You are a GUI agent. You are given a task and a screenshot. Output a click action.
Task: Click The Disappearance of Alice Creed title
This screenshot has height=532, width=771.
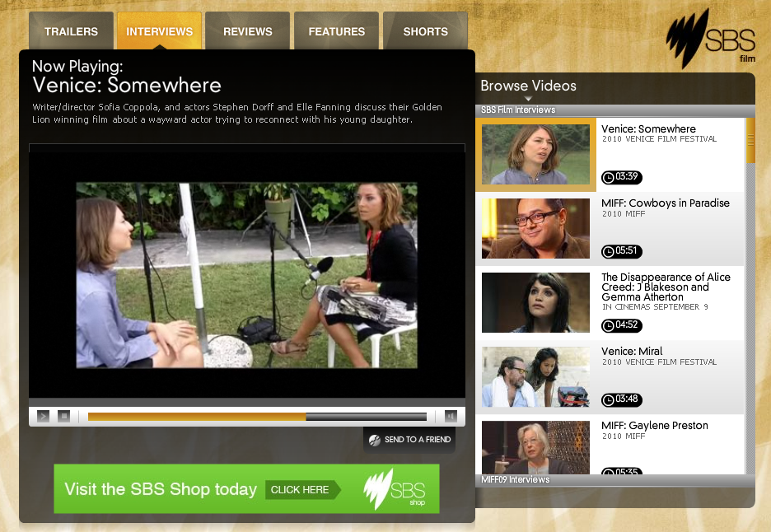(666, 287)
